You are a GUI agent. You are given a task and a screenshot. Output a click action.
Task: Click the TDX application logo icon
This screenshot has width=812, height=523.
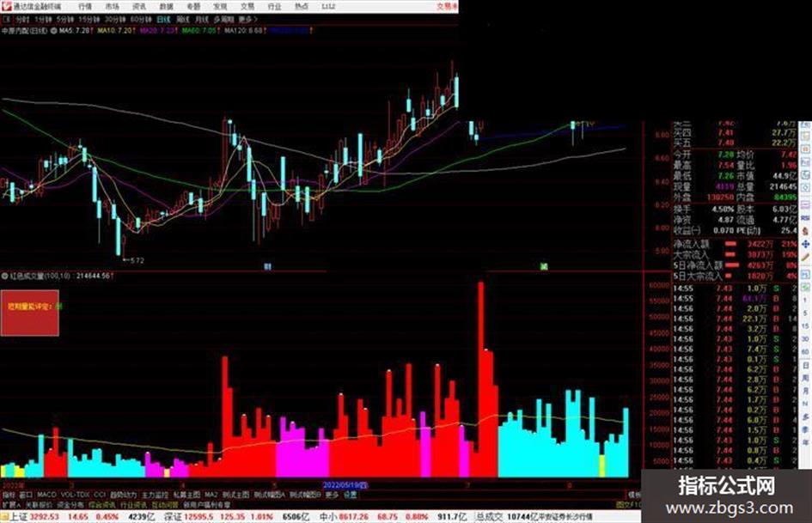point(6,6)
